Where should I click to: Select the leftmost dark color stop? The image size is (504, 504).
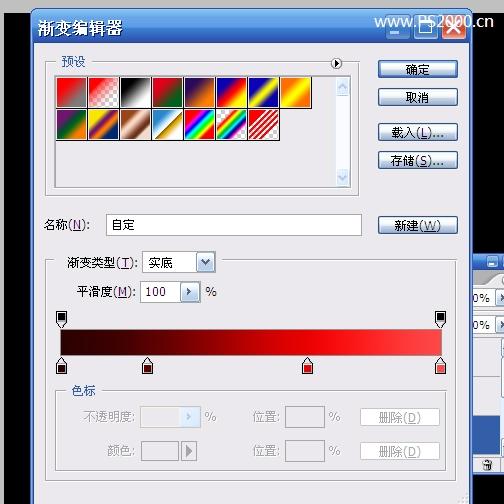tap(61, 366)
